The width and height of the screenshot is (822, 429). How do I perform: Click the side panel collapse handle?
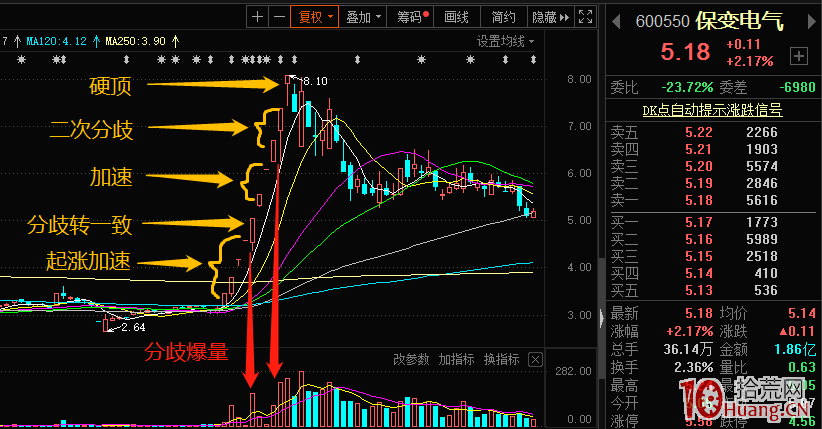pos(601,317)
